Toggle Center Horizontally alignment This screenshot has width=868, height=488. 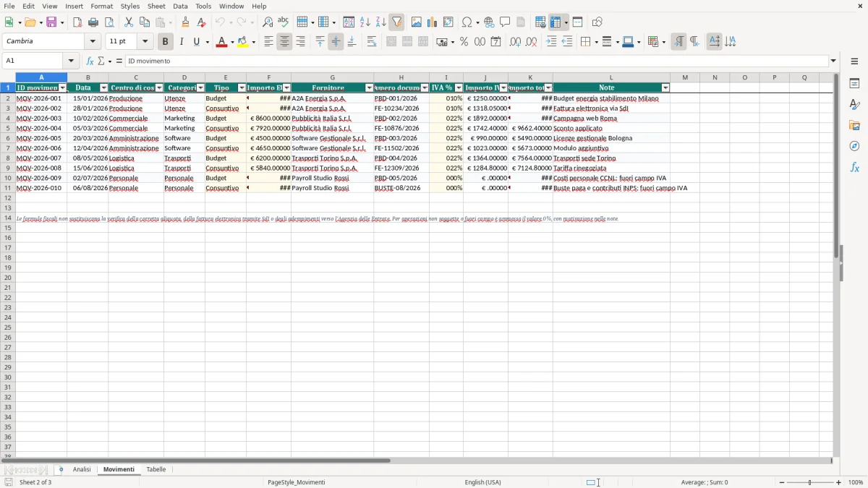pos(284,42)
